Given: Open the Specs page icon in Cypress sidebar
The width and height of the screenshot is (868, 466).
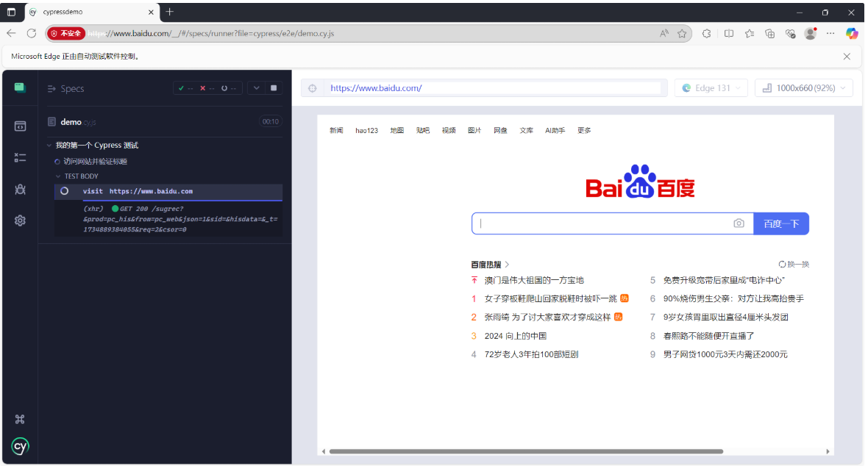Looking at the screenshot, I should pos(20,126).
